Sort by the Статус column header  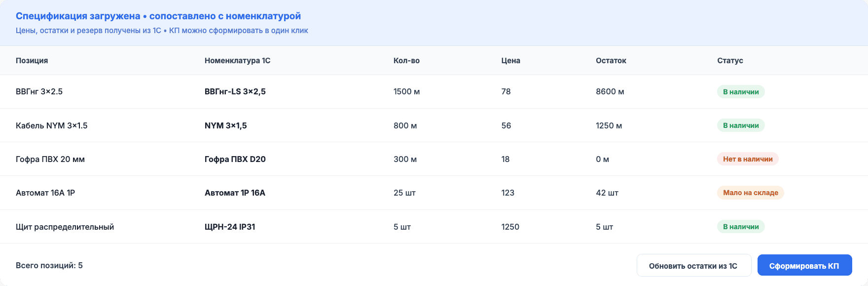click(730, 60)
